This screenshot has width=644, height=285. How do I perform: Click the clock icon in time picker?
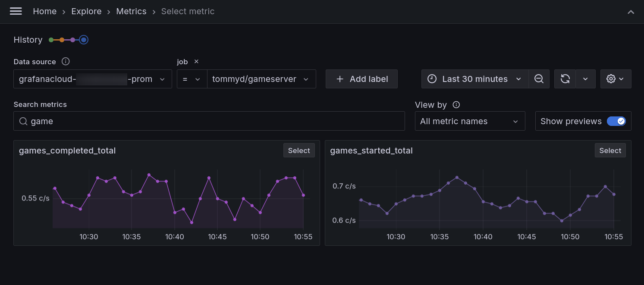point(432,79)
